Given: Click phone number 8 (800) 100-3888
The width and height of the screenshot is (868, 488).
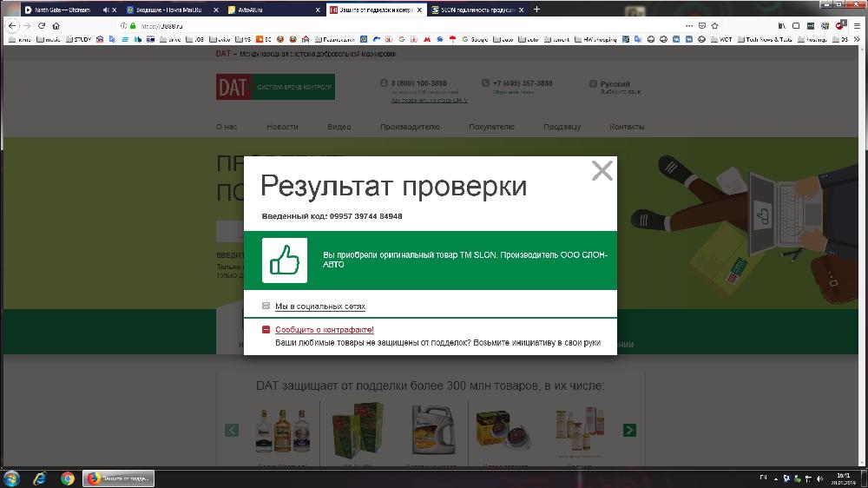Looking at the screenshot, I should tap(419, 83).
